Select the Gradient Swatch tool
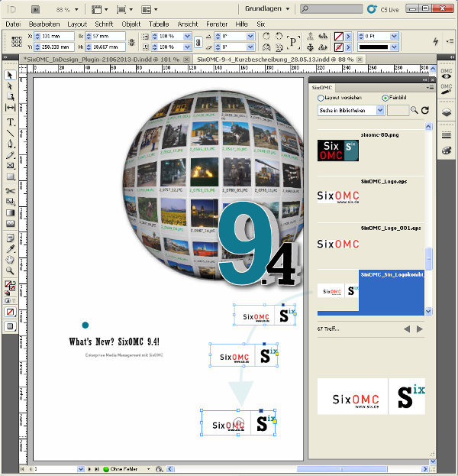458x476 pixels. (10, 212)
